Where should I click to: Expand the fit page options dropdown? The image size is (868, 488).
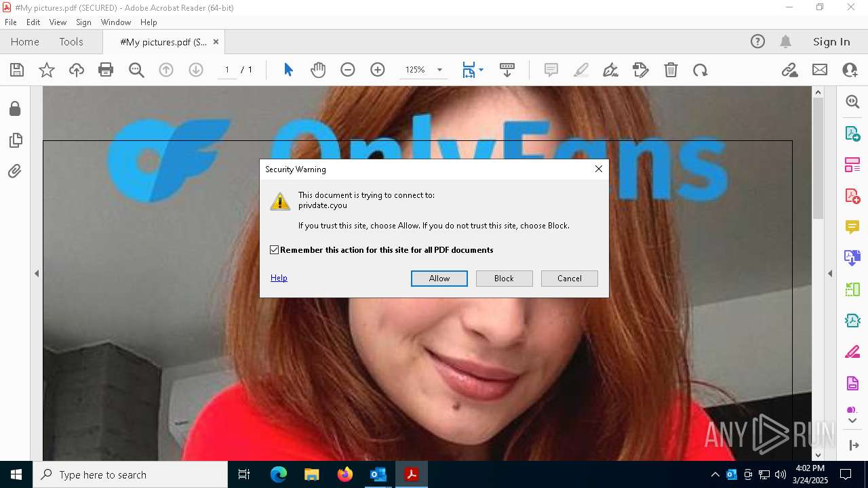pos(481,70)
